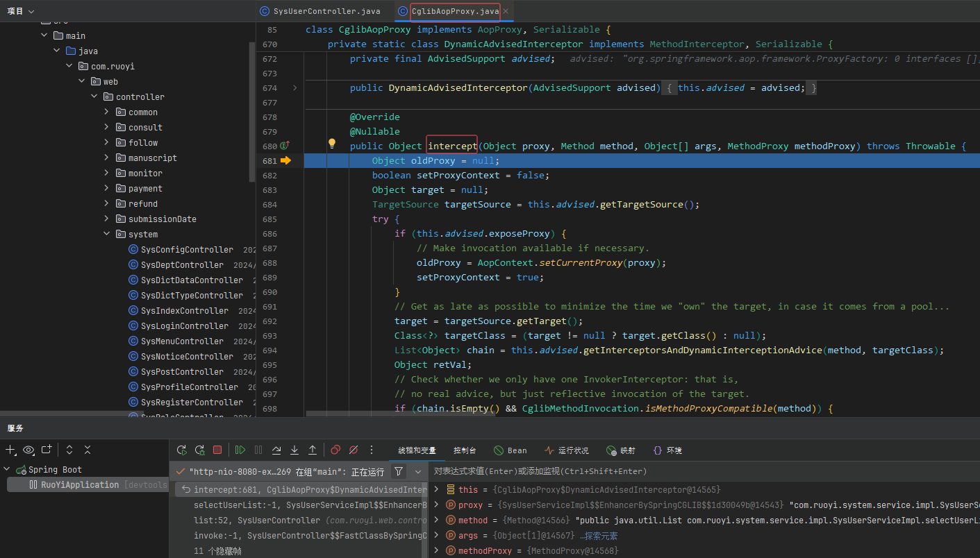Click the add service plus icon
The height and width of the screenshot is (558, 980).
click(10, 450)
